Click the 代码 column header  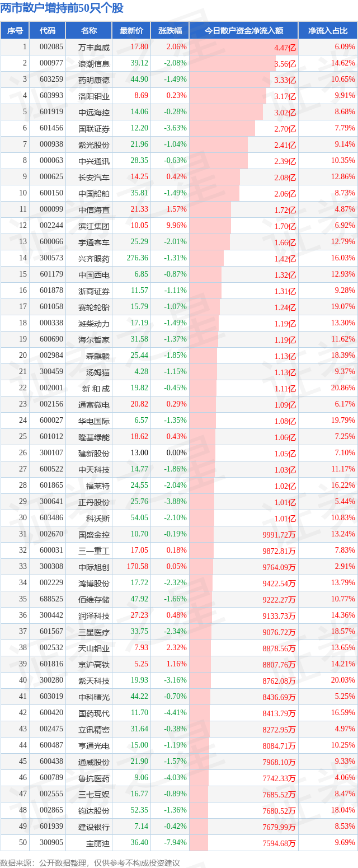(x=48, y=31)
